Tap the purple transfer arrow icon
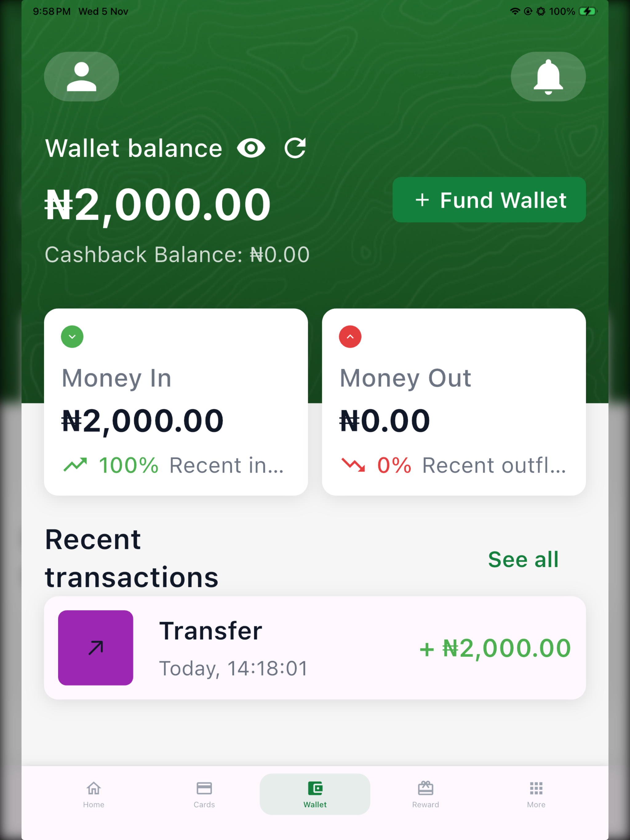 point(95,648)
